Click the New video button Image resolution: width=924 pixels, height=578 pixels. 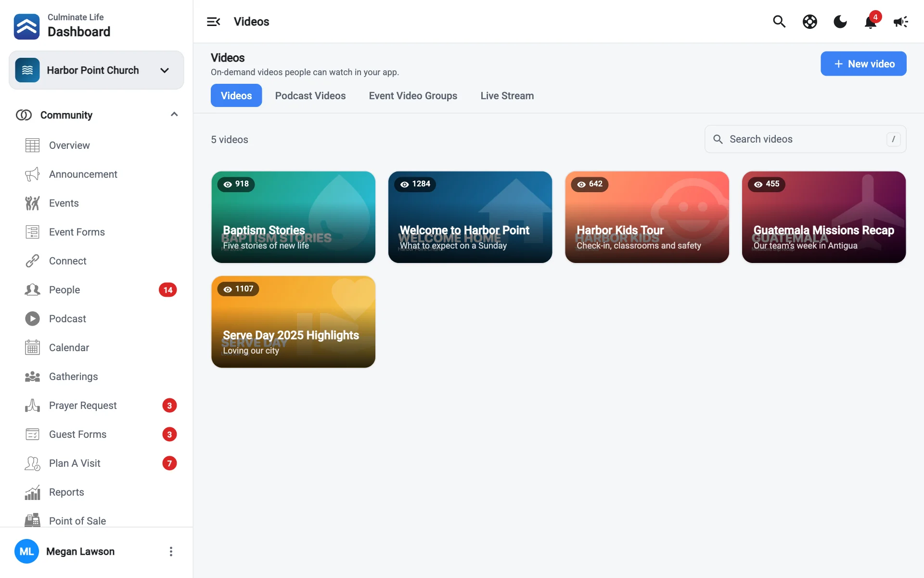pyautogui.click(x=863, y=64)
